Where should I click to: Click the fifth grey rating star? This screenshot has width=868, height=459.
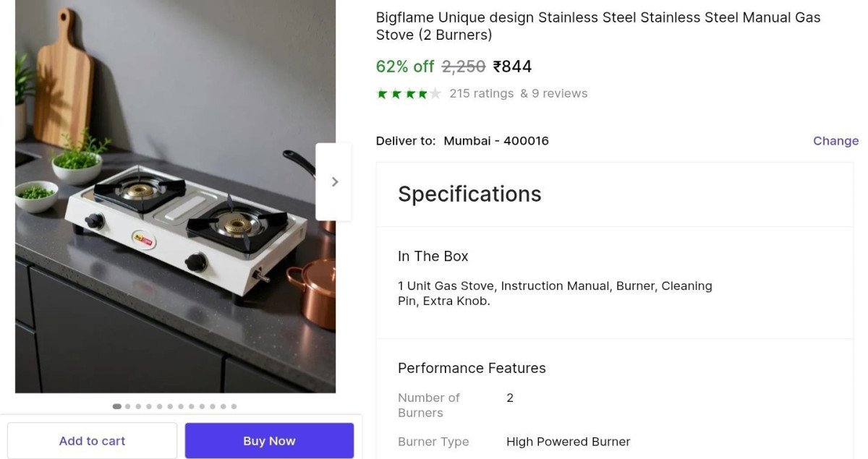click(x=435, y=94)
